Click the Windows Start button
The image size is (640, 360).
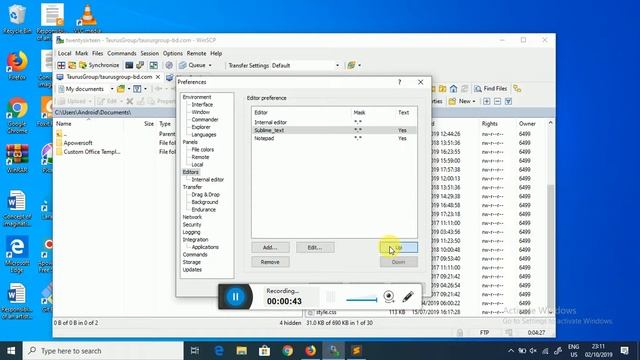tap(11, 351)
